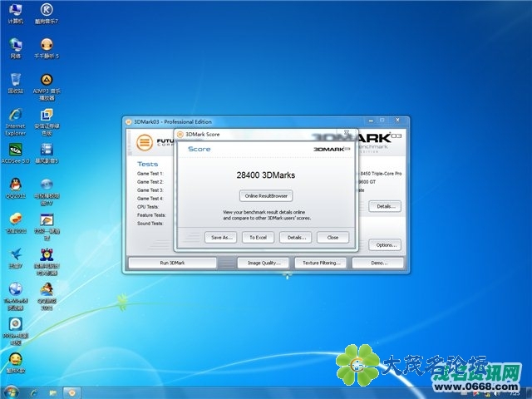Click the Game Test 2 label
The image size is (532, 399).
click(x=150, y=182)
